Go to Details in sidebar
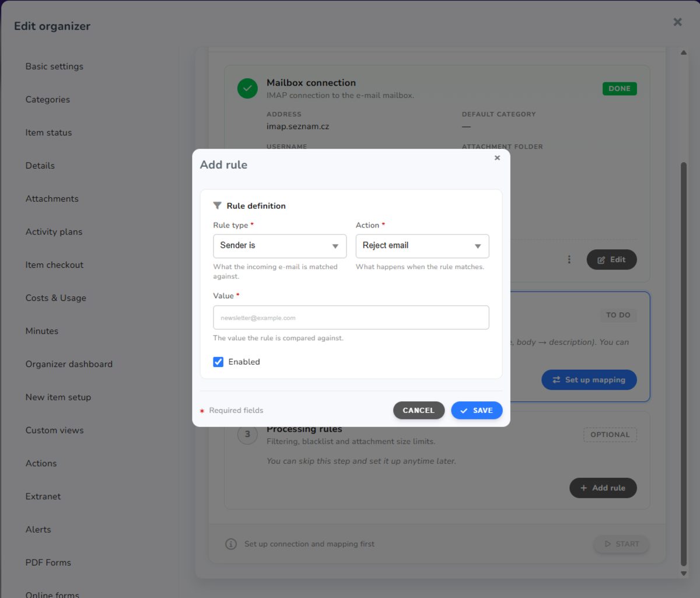Image resolution: width=700 pixels, height=598 pixels. (40, 166)
